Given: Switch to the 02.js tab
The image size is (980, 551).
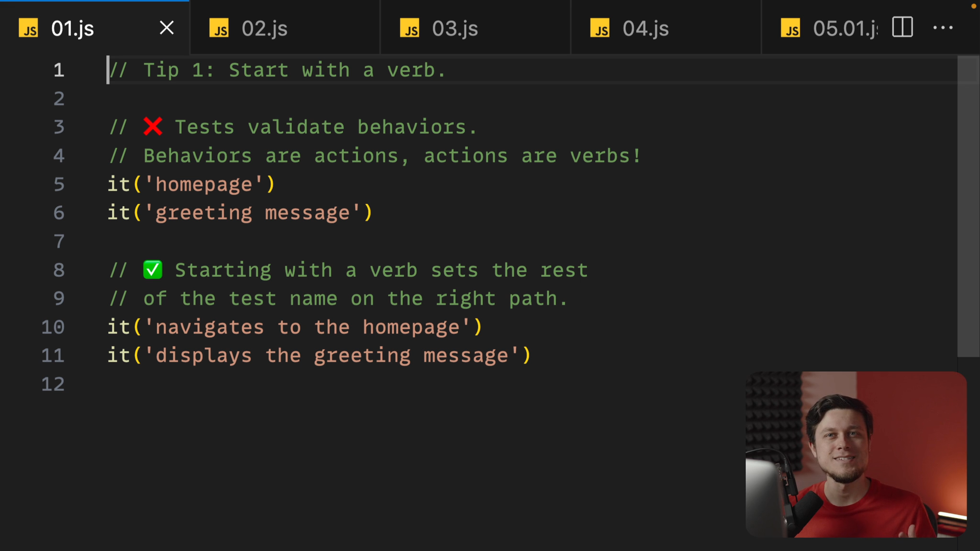Looking at the screenshot, I should click(265, 28).
